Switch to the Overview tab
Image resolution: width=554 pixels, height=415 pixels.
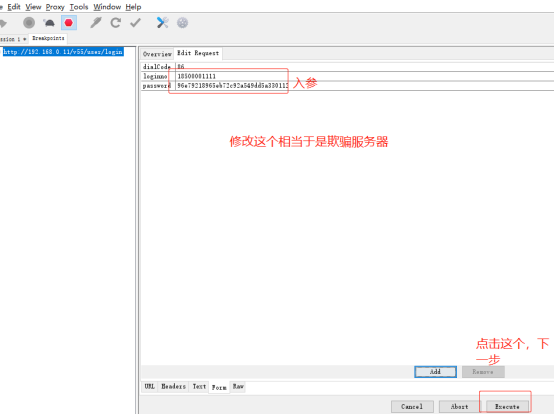click(157, 54)
